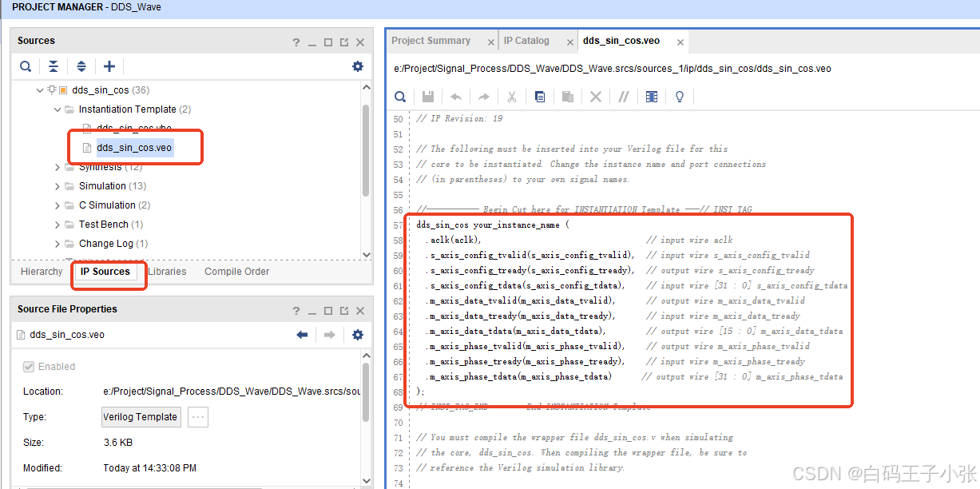Redo the edit in the editor toolbar
Viewport: 980px width, 489px height.
[484, 97]
